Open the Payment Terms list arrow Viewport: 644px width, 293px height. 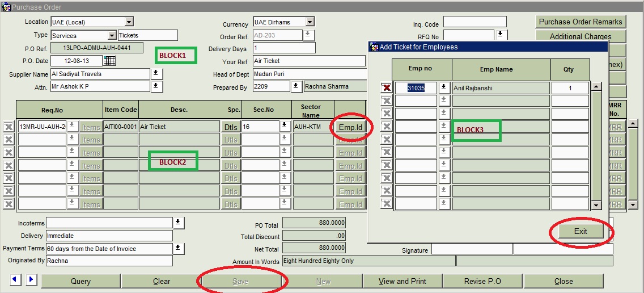tap(179, 248)
